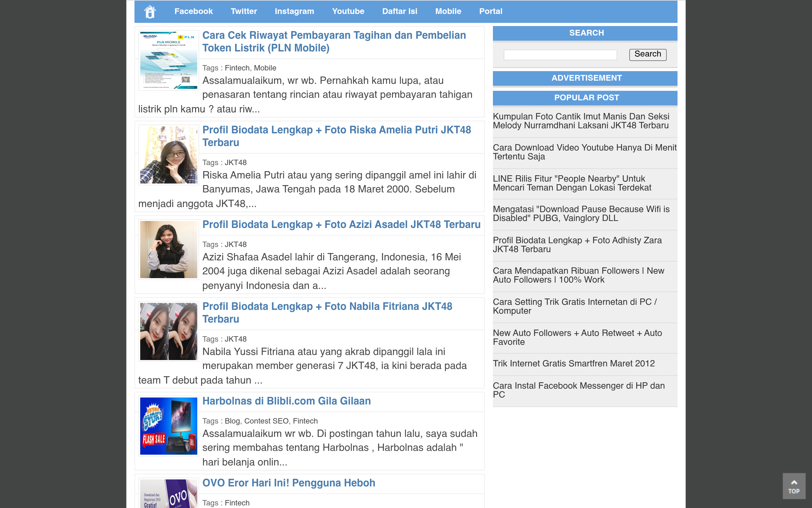Open popular post Cara Download Video Youtube
The height and width of the screenshot is (508, 812).
click(x=585, y=152)
